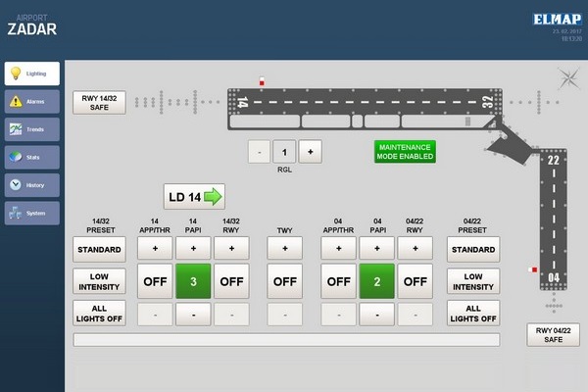Open the System section in sidebar
Image resolution: width=588 pixels, height=392 pixels.
[x=32, y=213]
